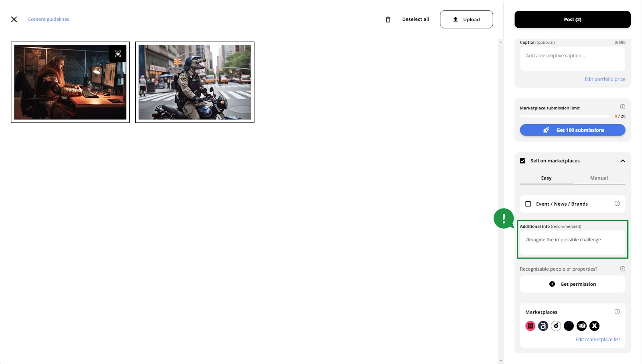The image size is (642, 364).
Task: Click the Upload button
Action: pyautogui.click(x=466, y=19)
